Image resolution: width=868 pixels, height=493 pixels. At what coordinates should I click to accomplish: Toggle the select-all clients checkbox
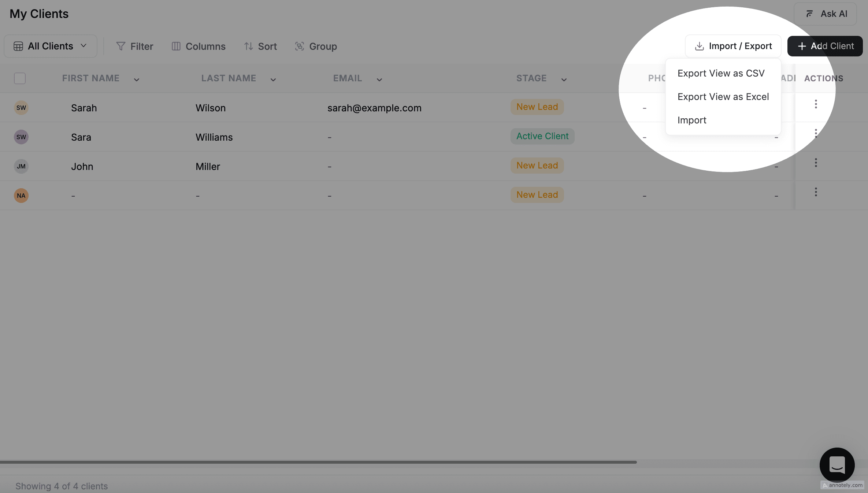click(20, 78)
